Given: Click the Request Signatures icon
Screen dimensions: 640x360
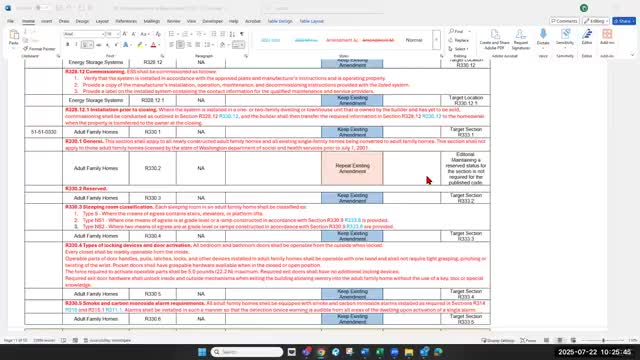Looking at the screenshot, I should point(521,39).
